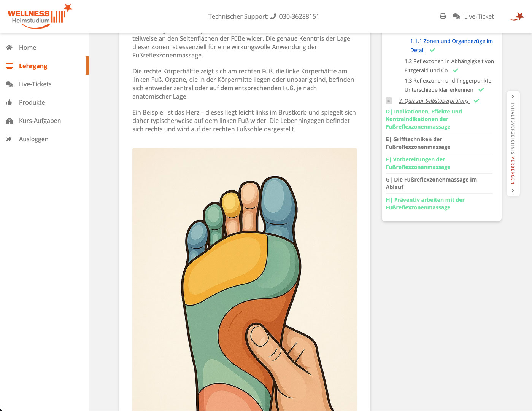Click the Produkte thumbs-up icon
This screenshot has width=532, height=411.
point(10,102)
